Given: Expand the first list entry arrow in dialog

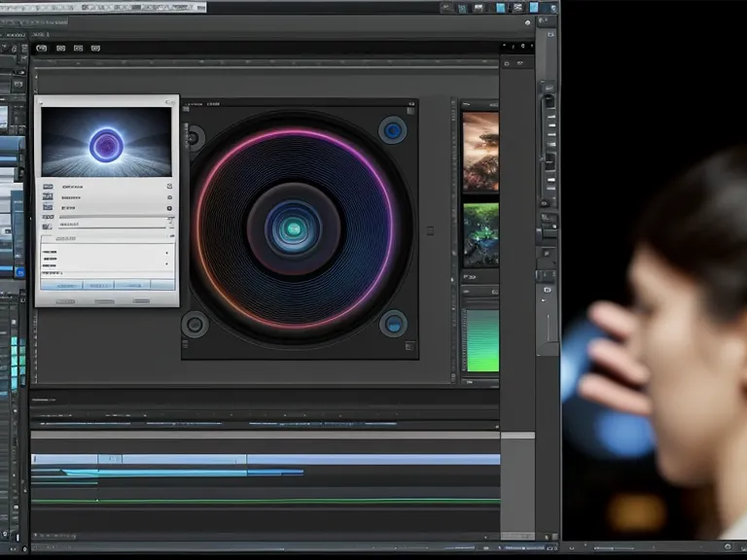Looking at the screenshot, I should tap(166, 253).
